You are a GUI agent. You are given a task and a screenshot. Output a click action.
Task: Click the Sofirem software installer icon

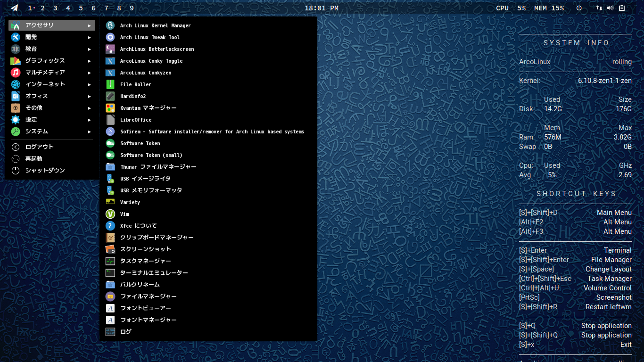pyautogui.click(x=110, y=132)
